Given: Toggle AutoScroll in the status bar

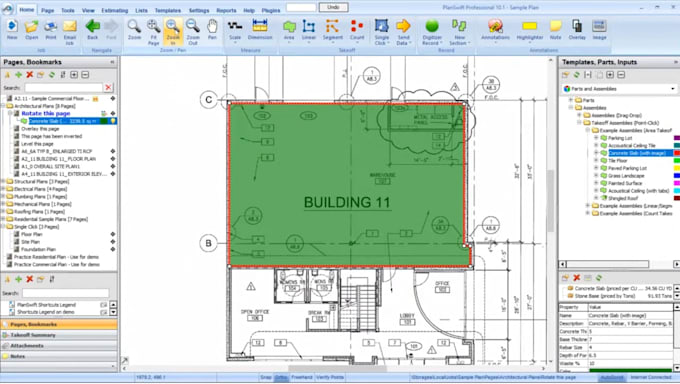Looking at the screenshot, I should (x=612, y=377).
